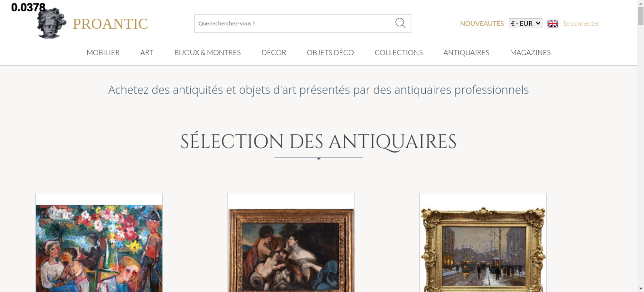Screen dimensions: 644x292
Task: Open the MAGAZINES menu
Action: (x=530, y=52)
